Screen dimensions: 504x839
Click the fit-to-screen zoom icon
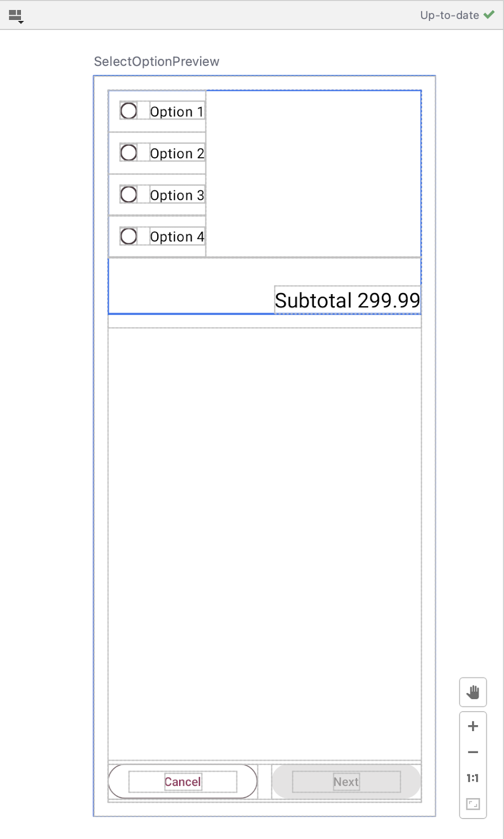(x=473, y=804)
